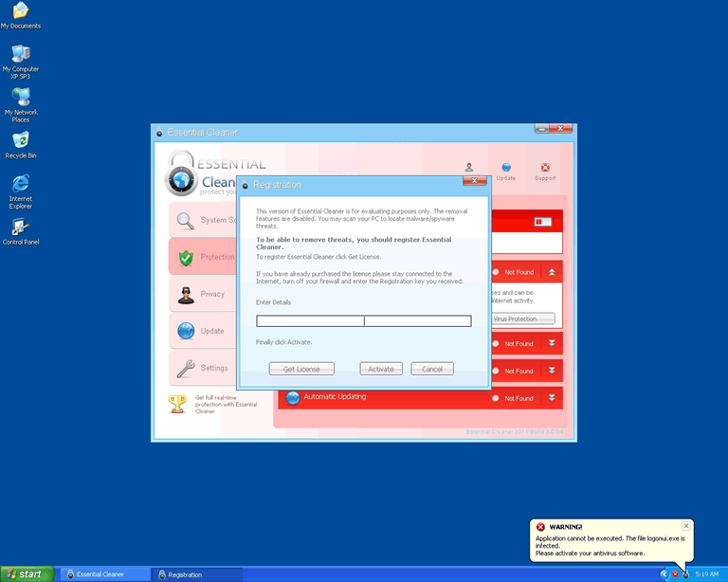Click the red shield security tray icon
Viewport: 728px width, 582px height.
pos(675,574)
